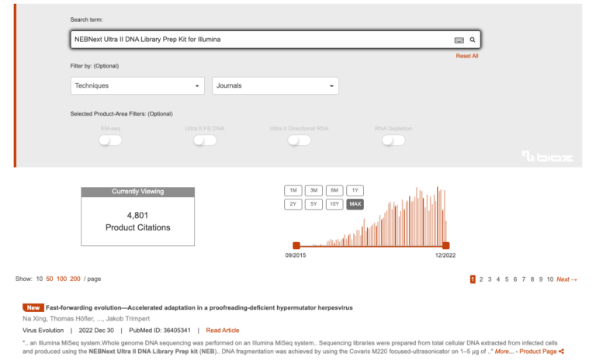Show 100 results per page
The width and height of the screenshot is (596, 364).
click(61, 279)
